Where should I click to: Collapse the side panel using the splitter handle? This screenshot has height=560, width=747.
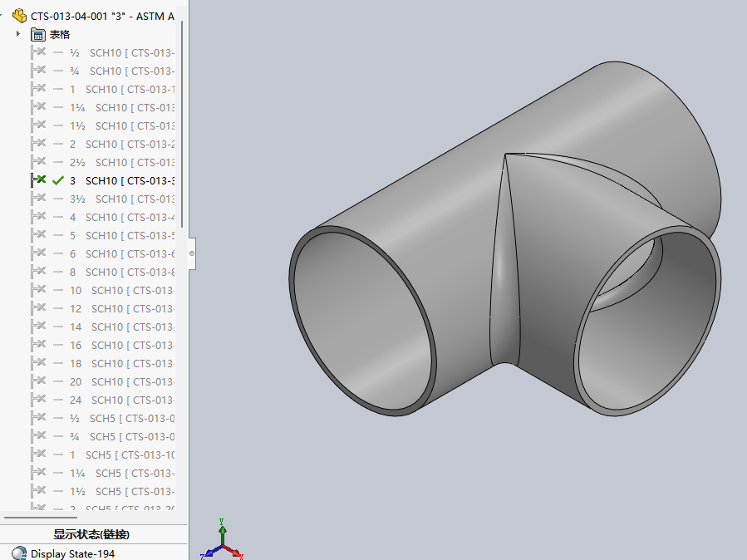pos(192,253)
